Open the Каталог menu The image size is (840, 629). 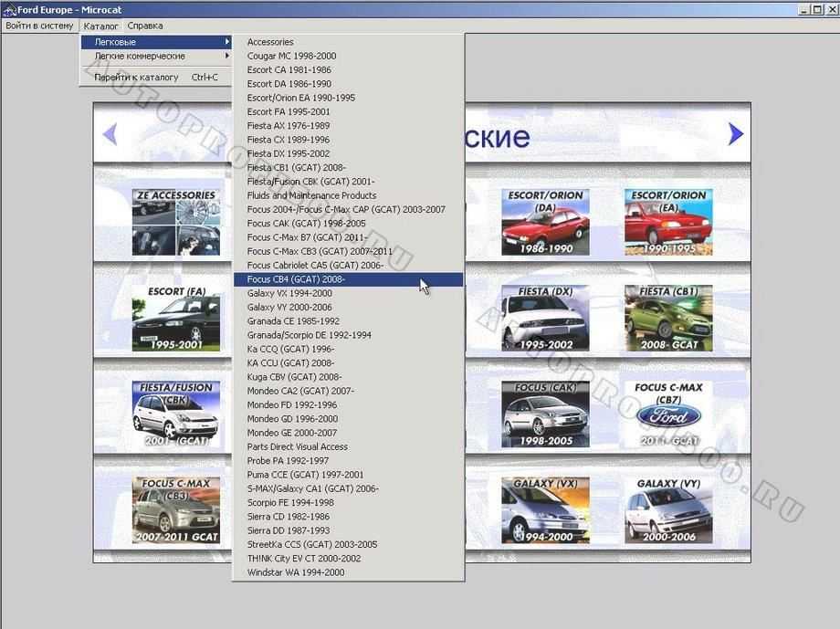point(100,26)
